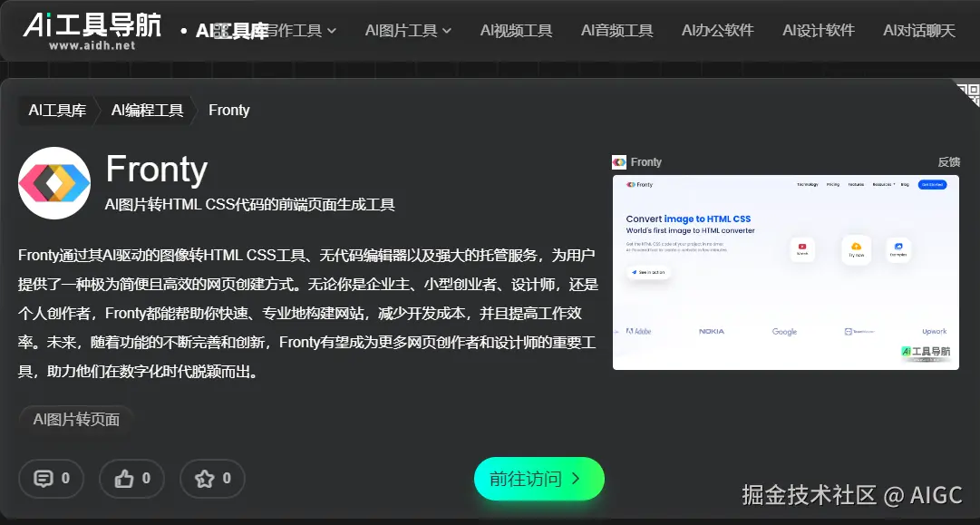Viewport: 980px width, 525px height.
Task: Click the 反馈 feedback link
Action: (948, 162)
